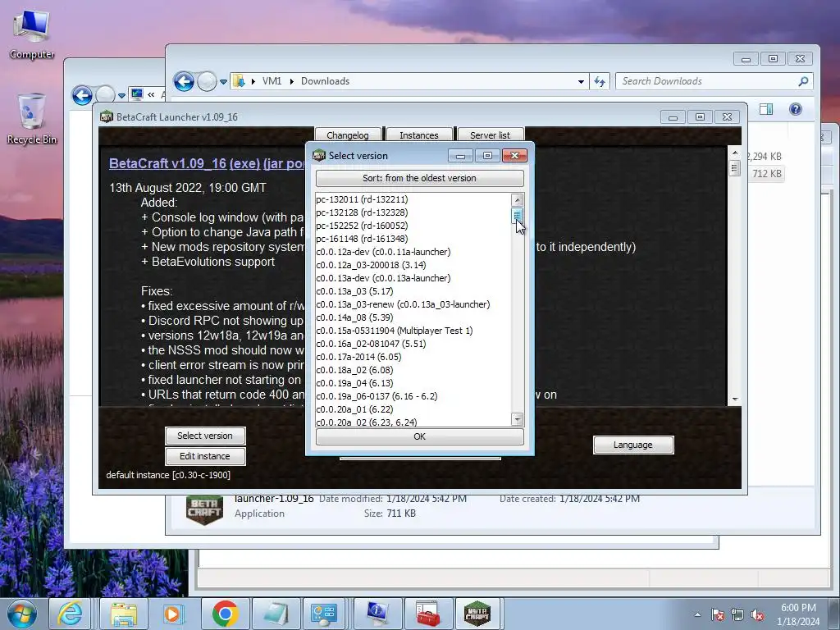Viewport: 840px width, 630px height.
Task: Open recent pages dropdown in rear Explorer window
Action: tap(121, 96)
